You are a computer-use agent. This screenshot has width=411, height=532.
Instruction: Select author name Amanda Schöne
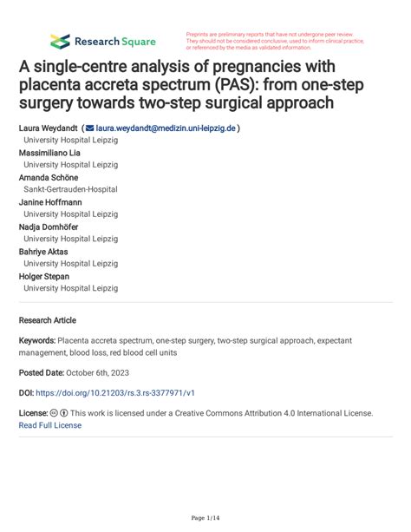[49, 178]
